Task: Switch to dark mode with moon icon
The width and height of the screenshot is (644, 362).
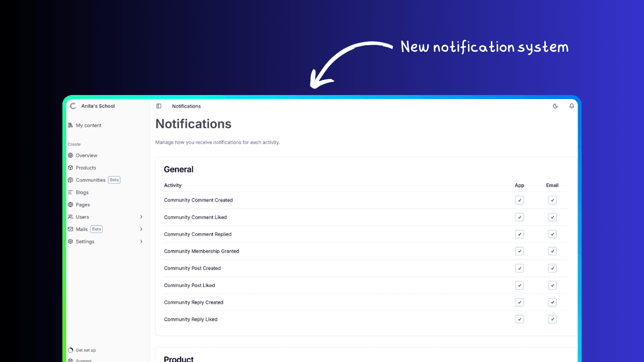Action: [555, 106]
